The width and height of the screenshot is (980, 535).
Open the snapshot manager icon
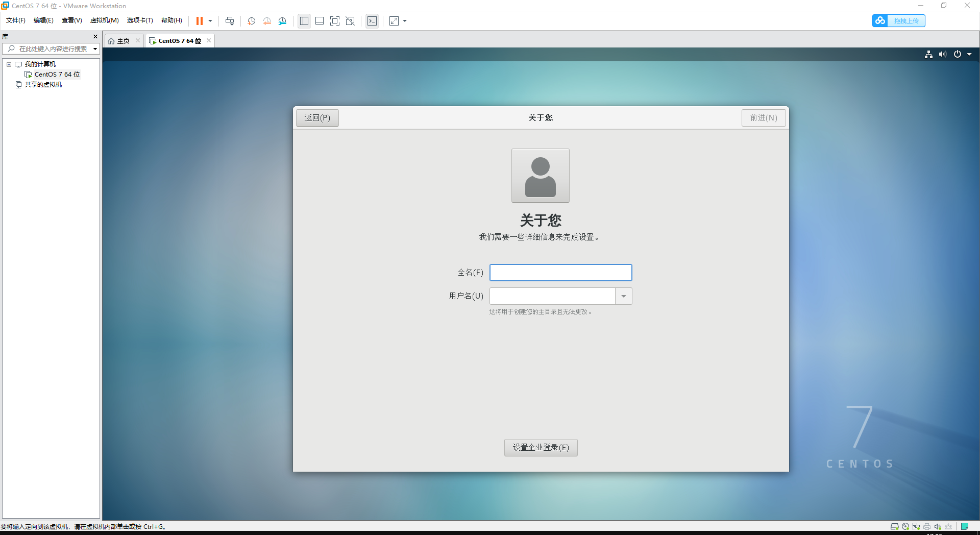[283, 21]
